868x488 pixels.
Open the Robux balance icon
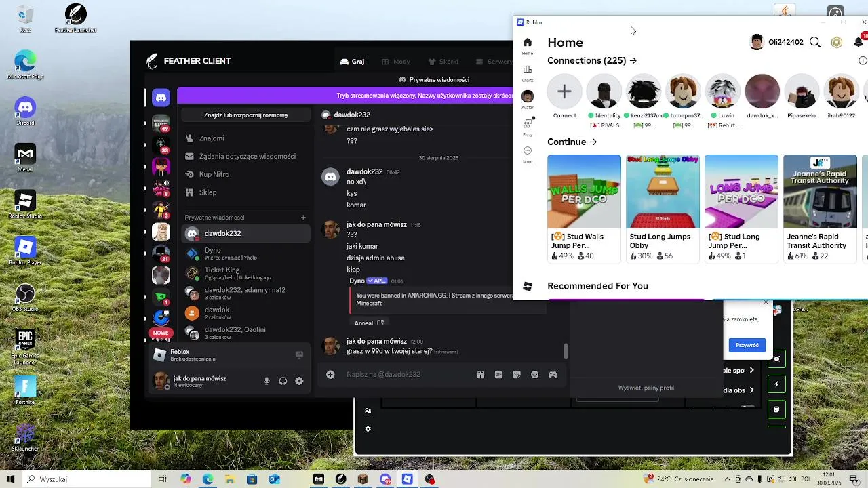[x=837, y=42]
